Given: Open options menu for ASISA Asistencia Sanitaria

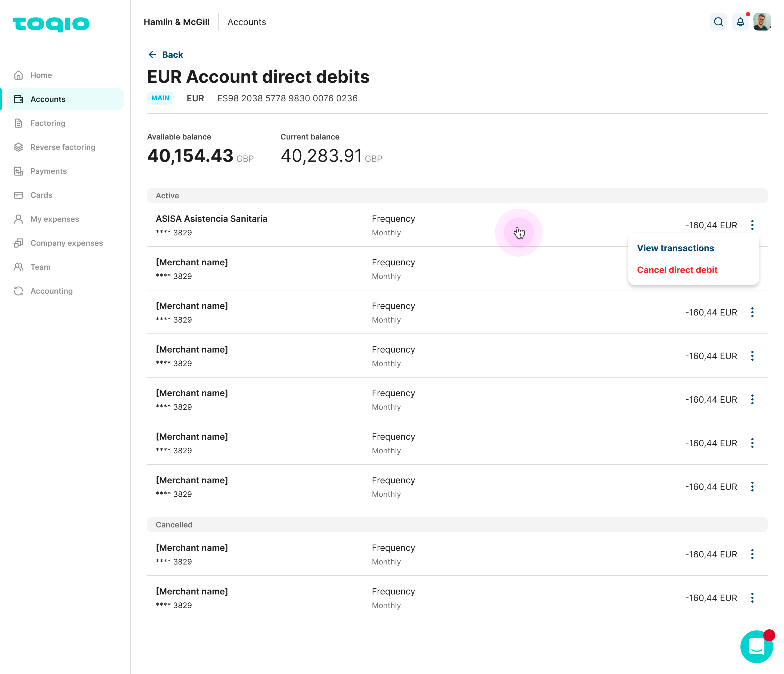Looking at the screenshot, I should pyautogui.click(x=752, y=225).
